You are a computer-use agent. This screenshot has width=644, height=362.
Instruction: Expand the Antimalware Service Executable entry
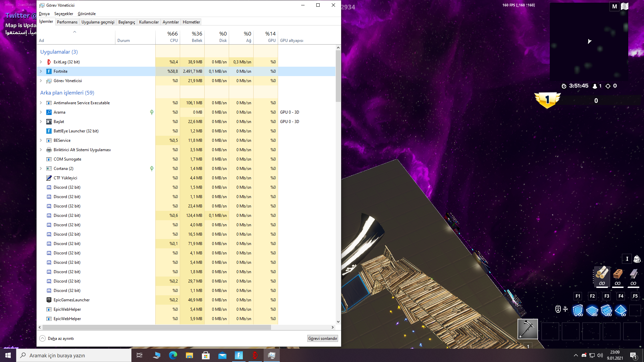tap(41, 103)
